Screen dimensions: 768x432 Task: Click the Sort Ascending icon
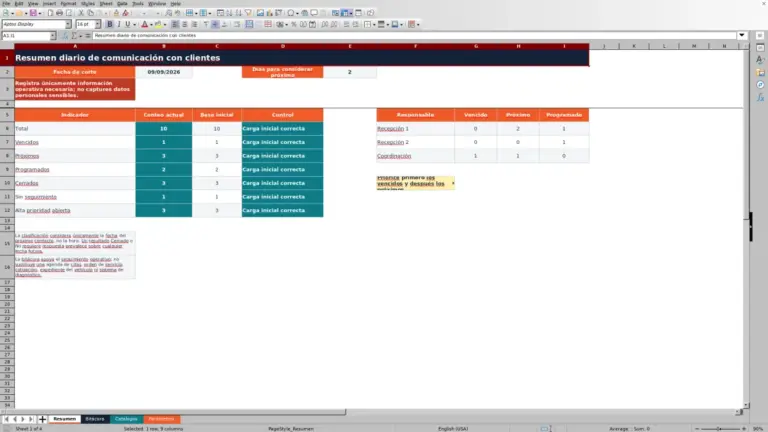(x=229, y=13)
